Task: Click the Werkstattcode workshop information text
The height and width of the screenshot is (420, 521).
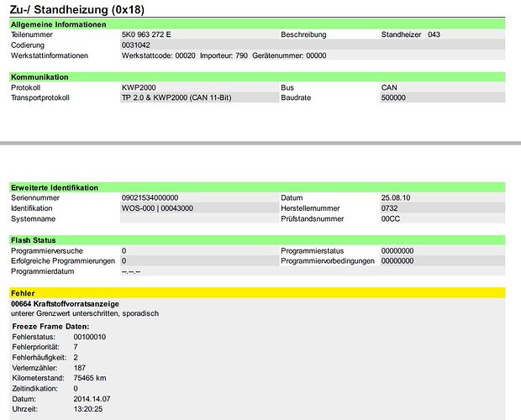Action: tap(224, 55)
